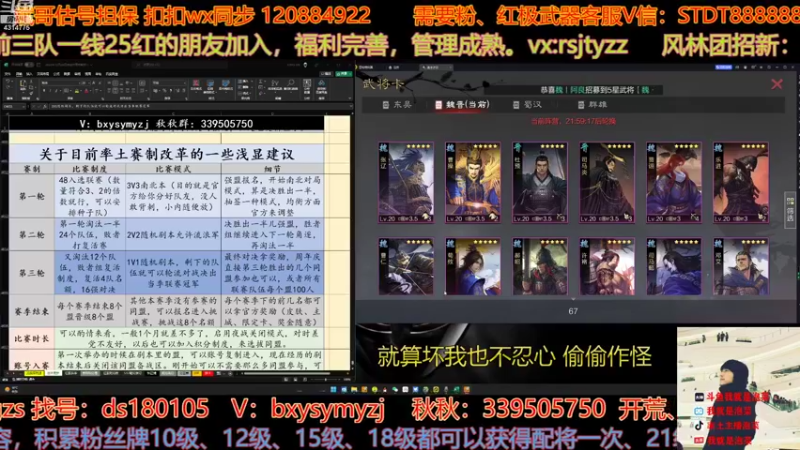
Task: Select the 蜀汉 faction tab
Action: tap(528, 105)
